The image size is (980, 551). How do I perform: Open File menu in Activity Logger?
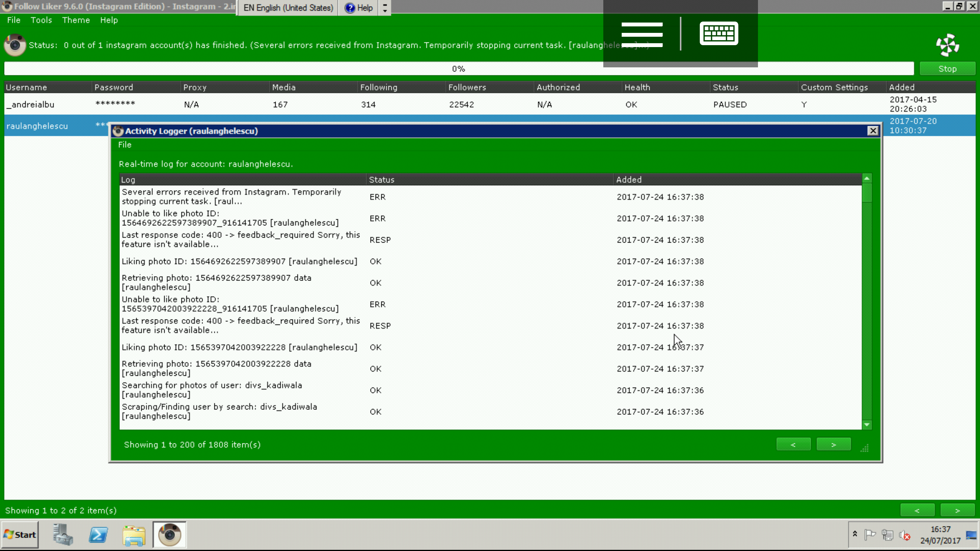coord(125,145)
